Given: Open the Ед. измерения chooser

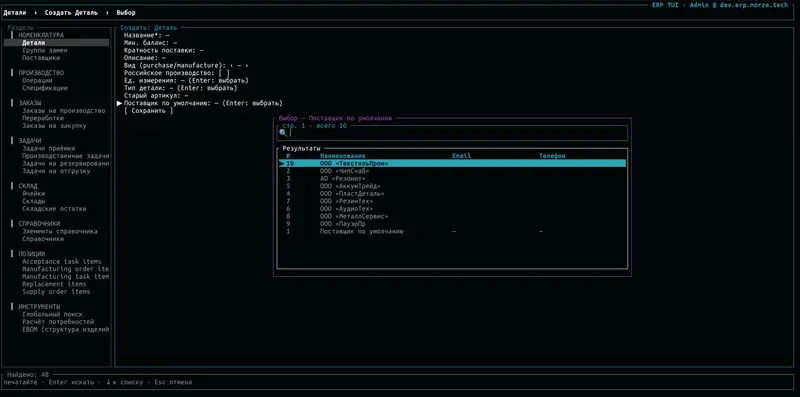Looking at the screenshot, I should (186, 81).
